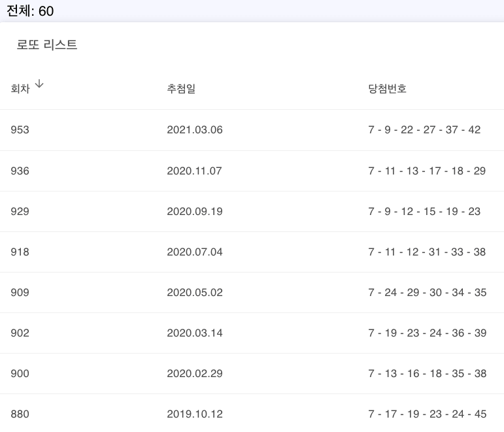Click draw date 2020.05.02

click(x=195, y=292)
